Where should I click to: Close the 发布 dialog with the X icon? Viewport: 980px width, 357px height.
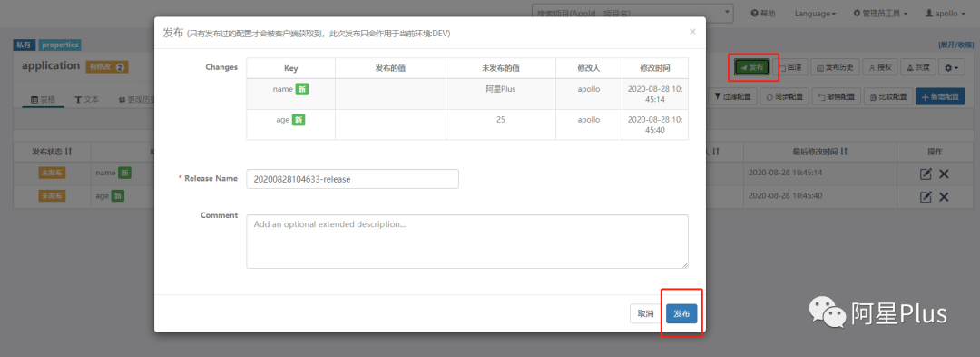click(692, 31)
